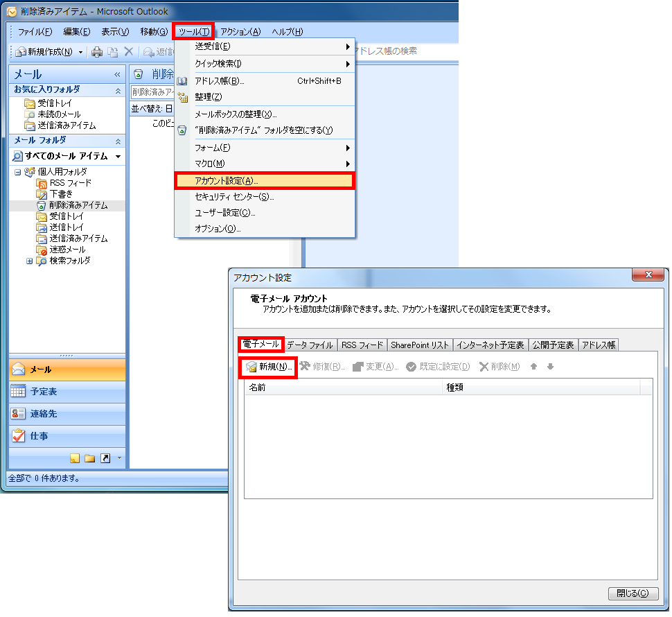Open アドレス帳 via its book icon in the menu
The image size is (672, 617).
point(182,80)
